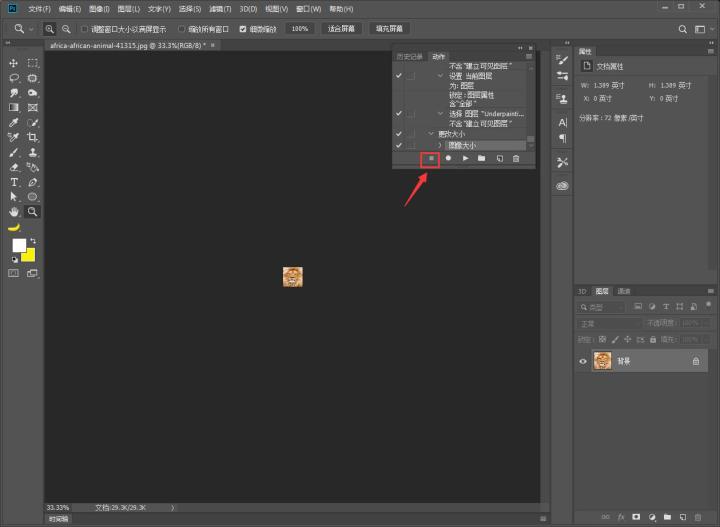Image resolution: width=720 pixels, height=527 pixels.
Task: Open the layer blend mode 正常 dropdown
Action: pos(607,324)
